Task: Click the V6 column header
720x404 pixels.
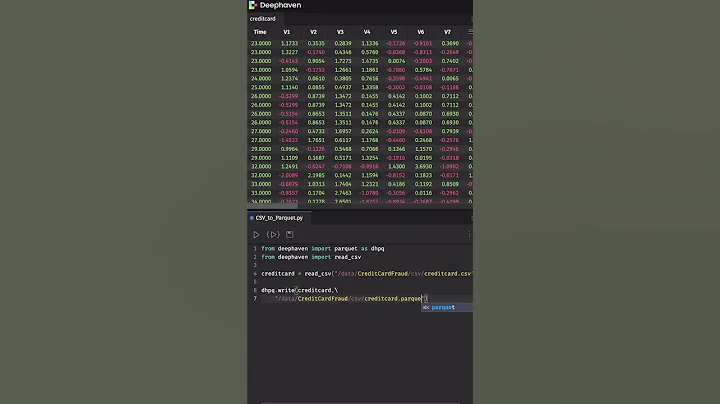Action: pyautogui.click(x=421, y=32)
